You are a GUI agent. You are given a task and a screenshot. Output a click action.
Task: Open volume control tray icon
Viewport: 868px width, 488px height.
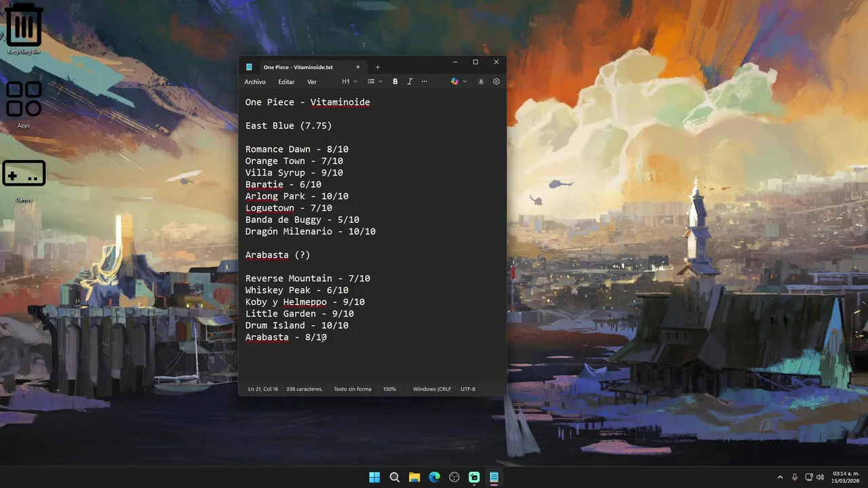[x=821, y=477]
